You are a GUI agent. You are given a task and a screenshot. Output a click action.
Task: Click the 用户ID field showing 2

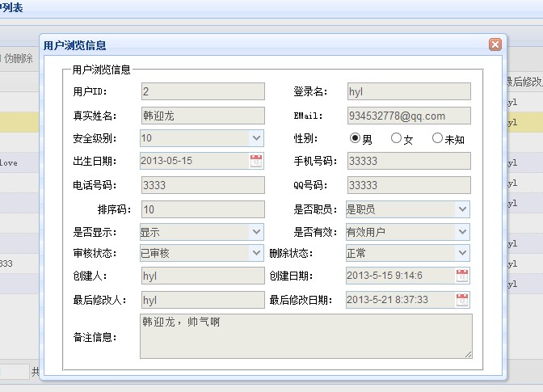click(x=203, y=91)
